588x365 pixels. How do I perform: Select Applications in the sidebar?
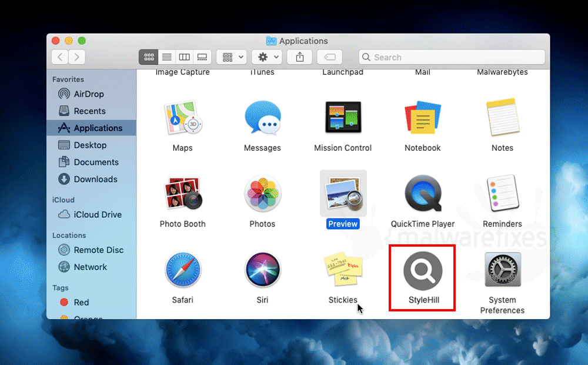click(91, 128)
